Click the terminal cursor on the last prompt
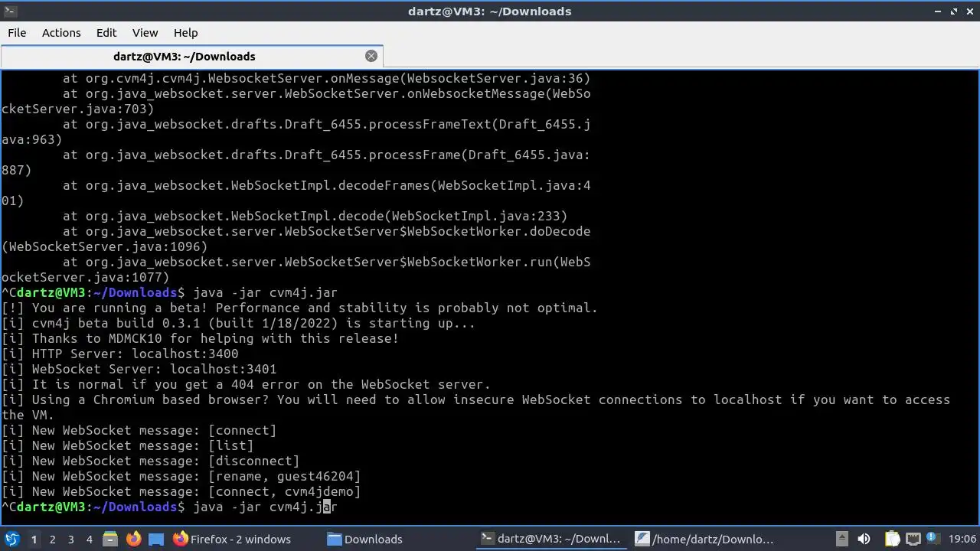 point(326,507)
